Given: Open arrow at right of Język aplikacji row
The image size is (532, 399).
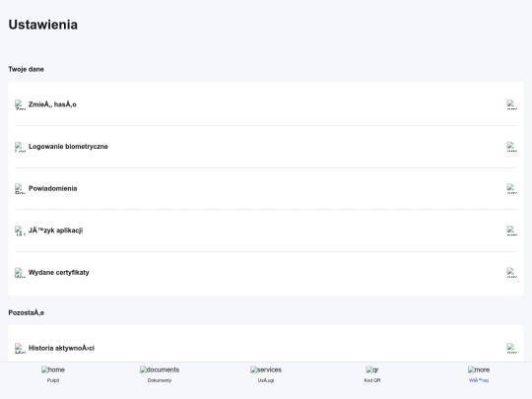Looking at the screenshot, I should click(512, 231).
